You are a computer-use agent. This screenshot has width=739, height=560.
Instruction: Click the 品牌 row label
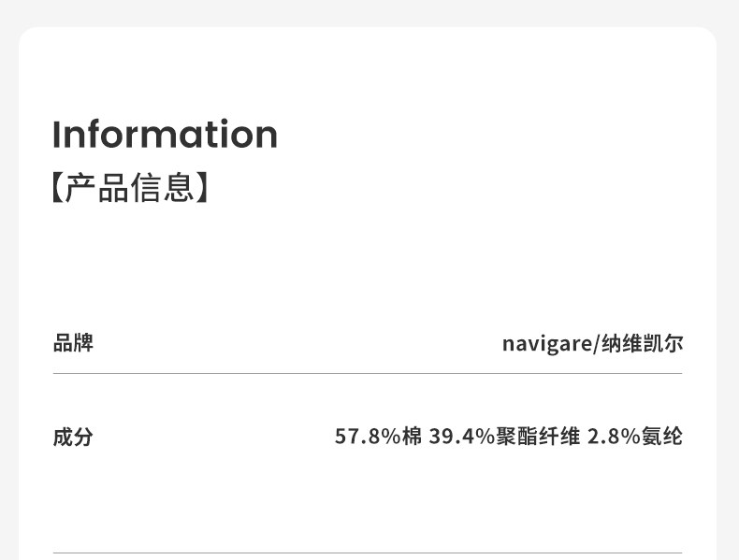coord(73,343)
